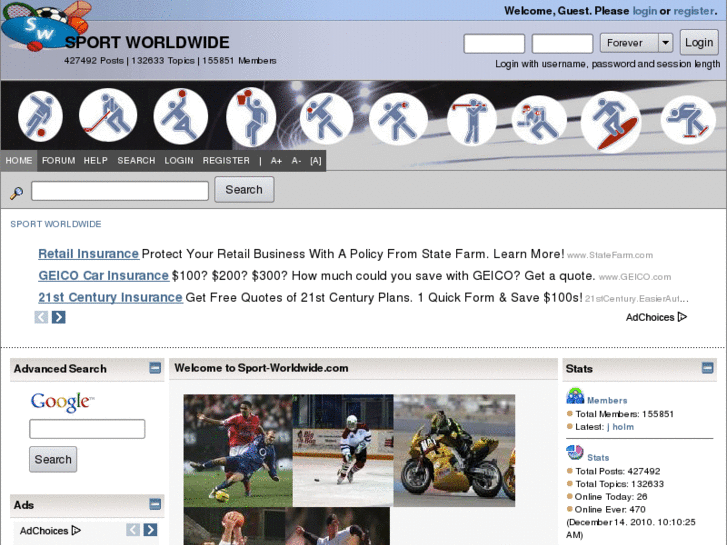Screen dimensions: 727x545
Task: Click previous arrow in Ads sidebar panel
Action: coord(133,530)
